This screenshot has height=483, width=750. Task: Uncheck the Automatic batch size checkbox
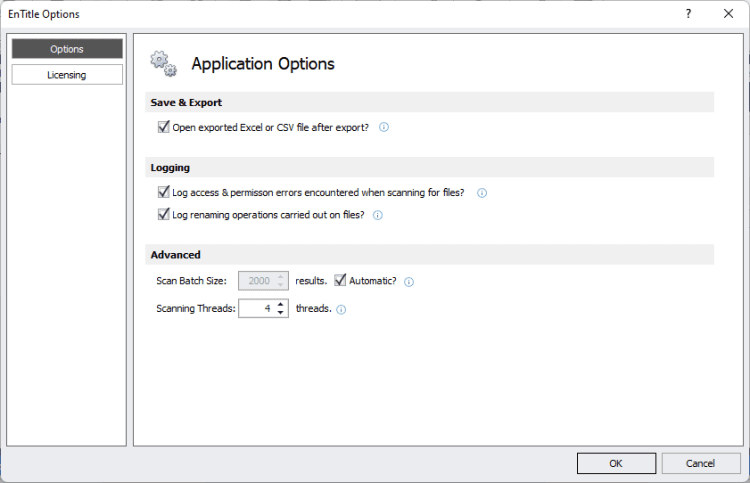coord(340,281)
